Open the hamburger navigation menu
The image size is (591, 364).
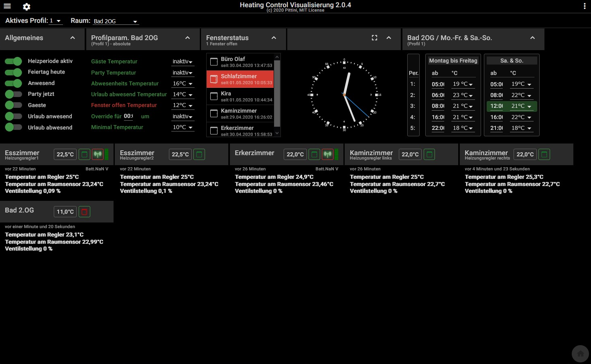(x=7, y=6)
